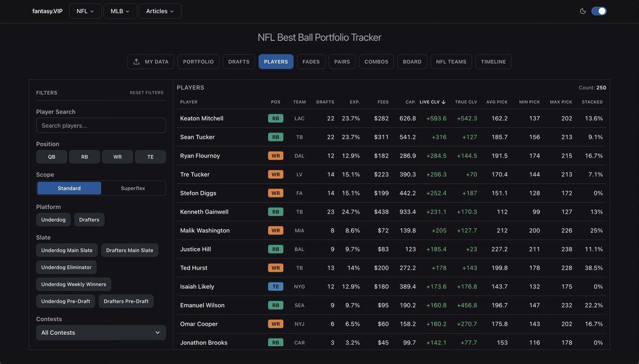The width and height of the screenshot is (639, 364).
Task: Select the Players tab
Action: pyautogui.click(x=276, y=62)
